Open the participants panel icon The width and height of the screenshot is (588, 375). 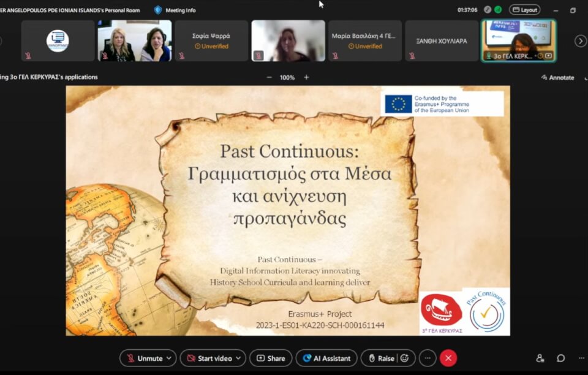540,358
